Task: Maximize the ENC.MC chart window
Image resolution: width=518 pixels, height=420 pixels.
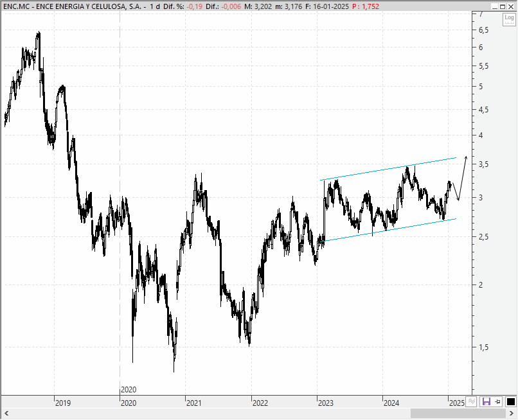Action: coord(503,6)
